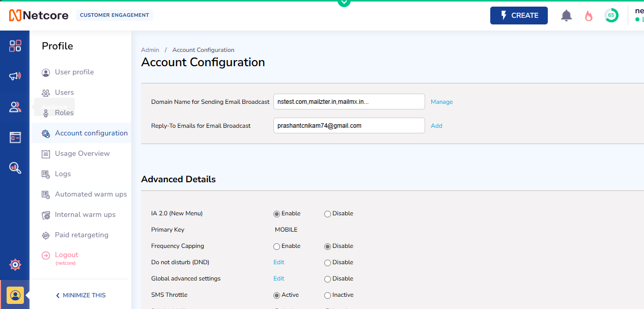This screenshot has height=309, width=644.
Task: Click the Logout link
Action: click(67, 255)
